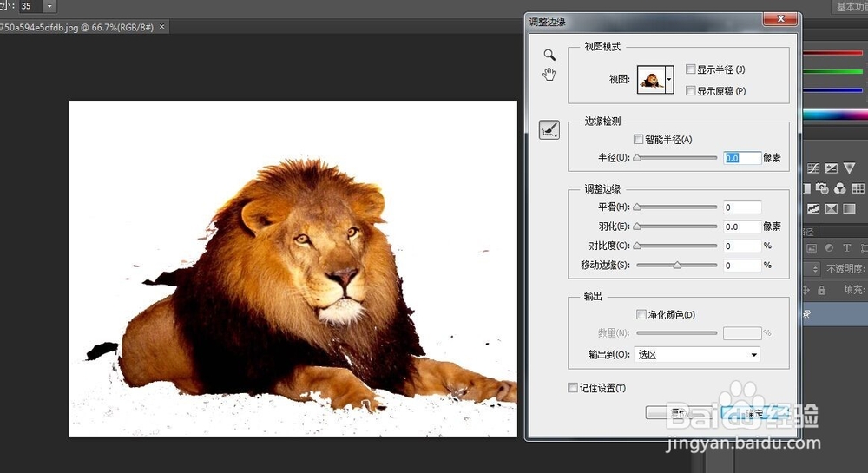Click the green channel color slider

[x=835, y=71]
